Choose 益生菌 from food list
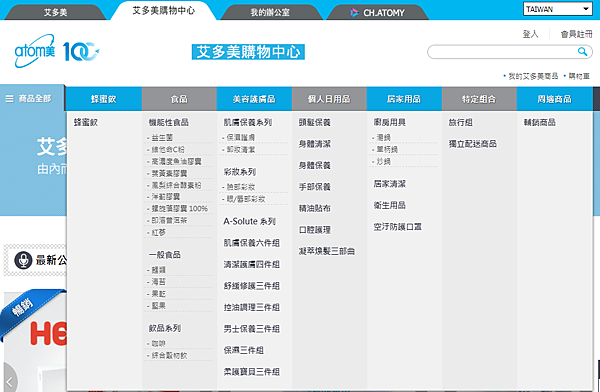The image size is (600, 392). [161, 137]
